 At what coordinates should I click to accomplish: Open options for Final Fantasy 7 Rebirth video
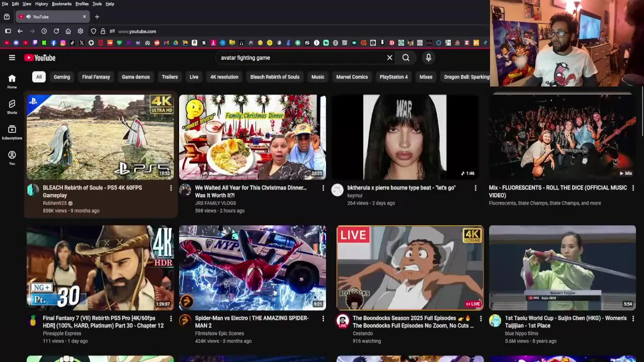[x=171, y=318]
